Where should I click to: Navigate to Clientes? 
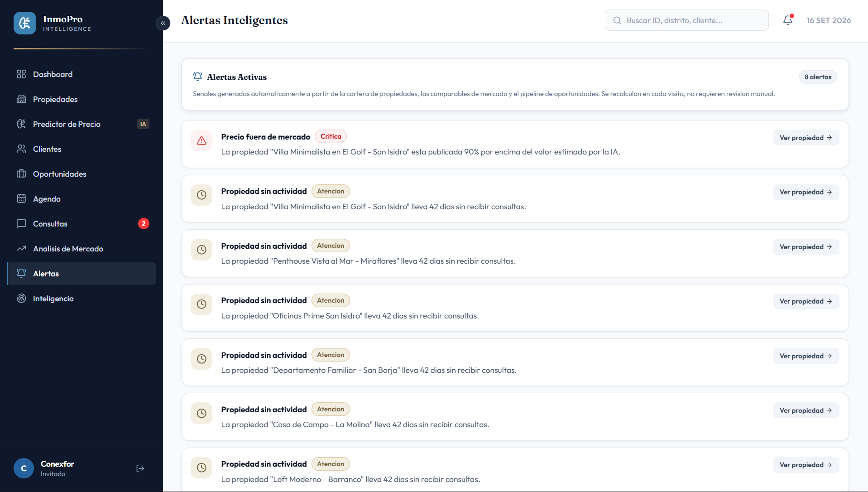[82, 149]
